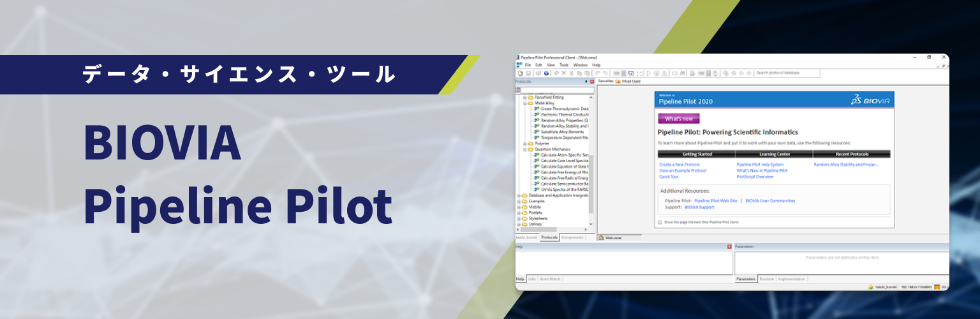Expand the Portlets folder

point(518,212)
